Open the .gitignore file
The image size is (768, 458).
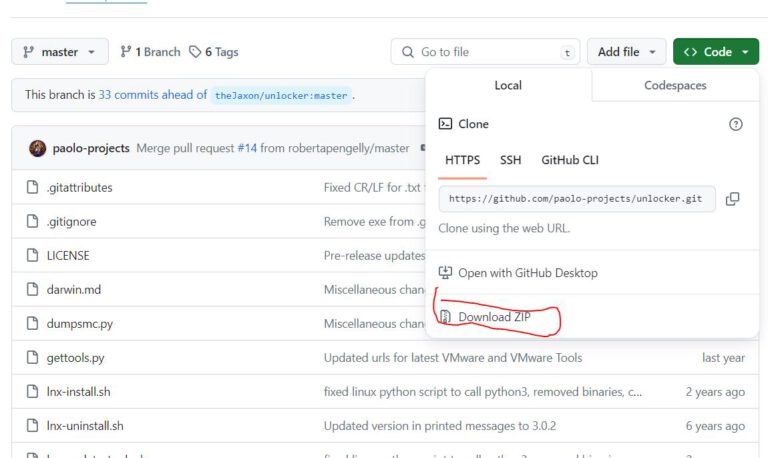[x=72, y=222]
